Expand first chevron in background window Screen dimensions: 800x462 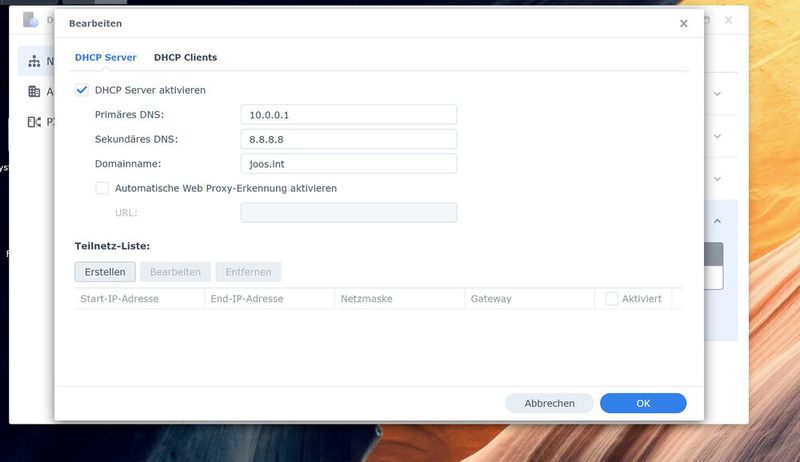[717, 94]
